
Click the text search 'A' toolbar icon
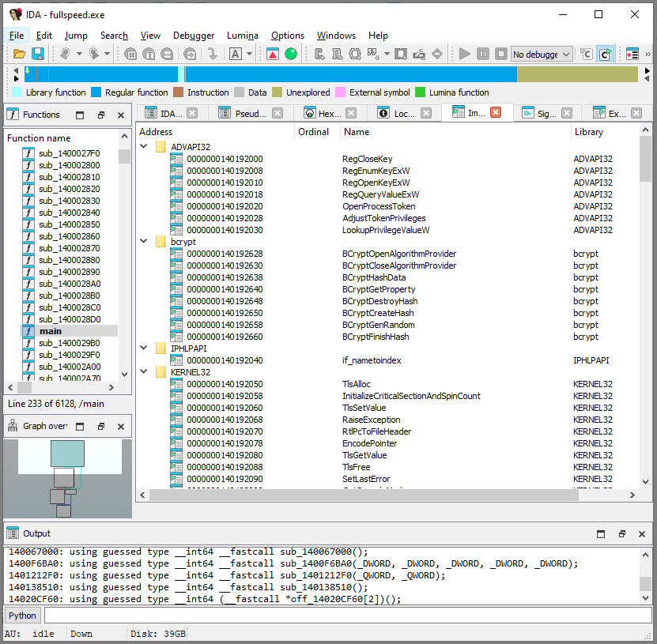click(x=236, y=54)
